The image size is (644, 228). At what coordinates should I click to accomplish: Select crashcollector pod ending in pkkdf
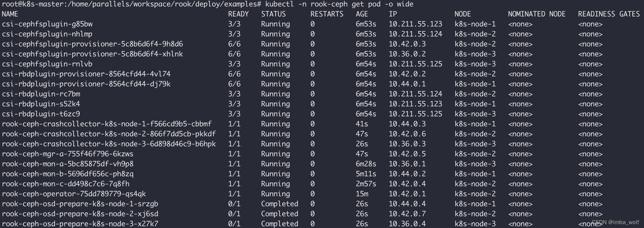point(109,134)
